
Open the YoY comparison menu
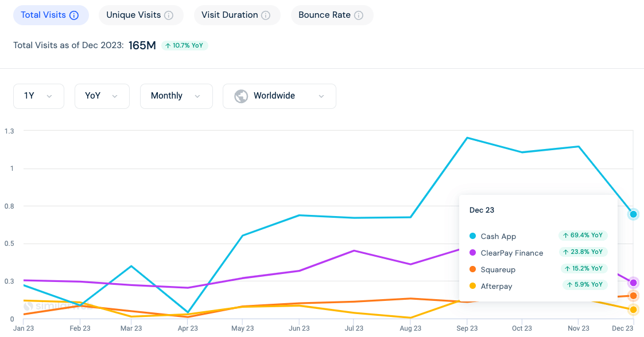click(x=102, y=96)
